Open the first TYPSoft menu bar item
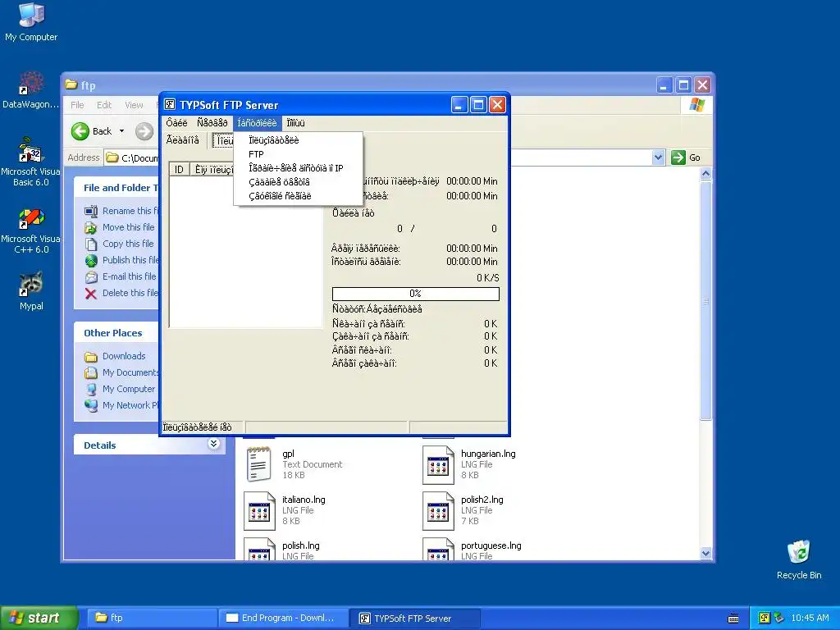The height and width of the screenshot is (630, 840). point(177,123)
